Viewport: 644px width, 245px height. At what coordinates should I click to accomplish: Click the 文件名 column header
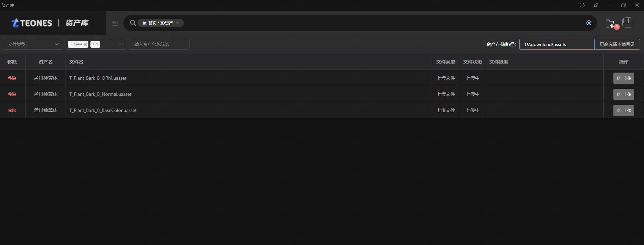76,62
